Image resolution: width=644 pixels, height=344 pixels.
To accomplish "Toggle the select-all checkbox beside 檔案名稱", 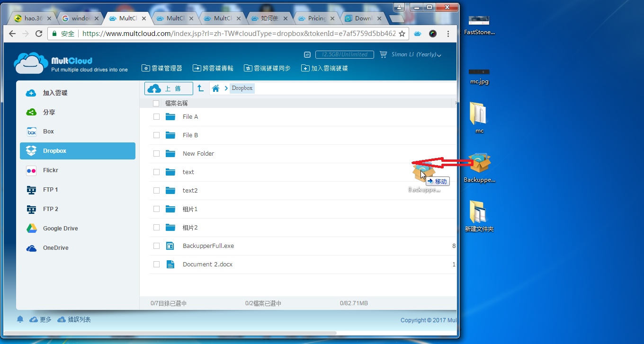I will point(156,103).
